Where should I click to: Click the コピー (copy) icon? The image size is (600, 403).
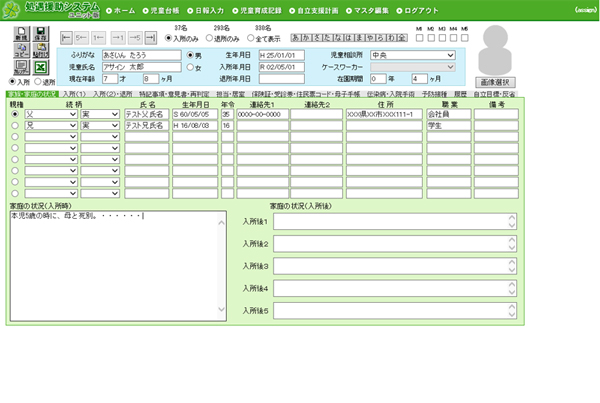[21, 51]
